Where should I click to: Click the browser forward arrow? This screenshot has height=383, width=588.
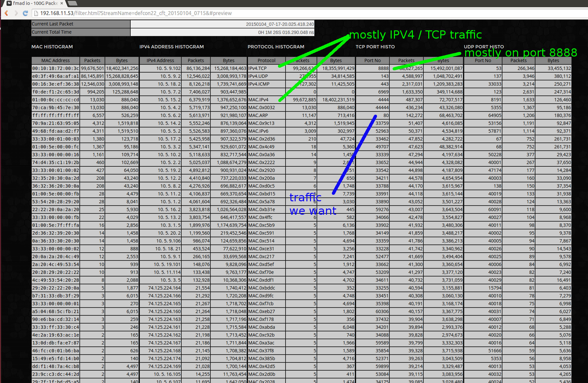click(16, 13)
